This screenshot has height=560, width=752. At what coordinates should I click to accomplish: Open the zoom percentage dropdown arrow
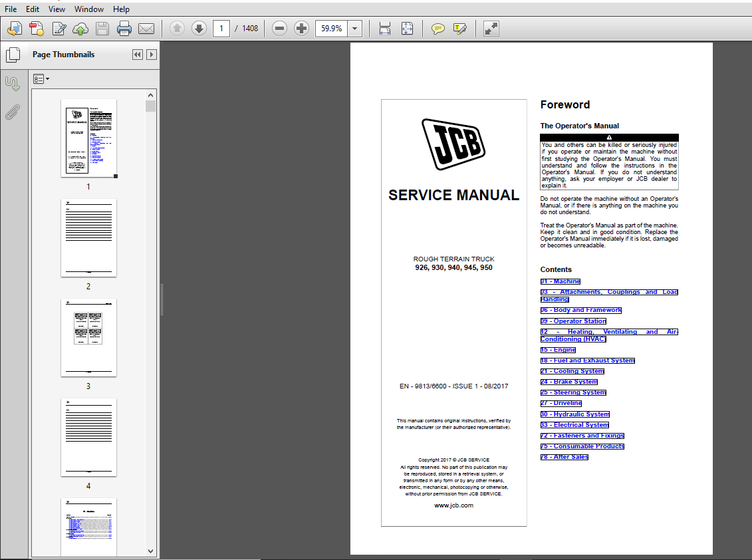(355, 29)
